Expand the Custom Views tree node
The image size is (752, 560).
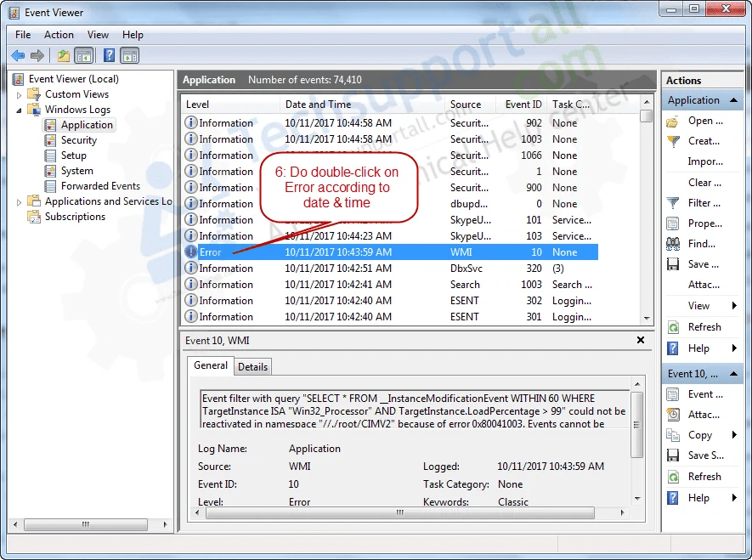pos(20,94)
